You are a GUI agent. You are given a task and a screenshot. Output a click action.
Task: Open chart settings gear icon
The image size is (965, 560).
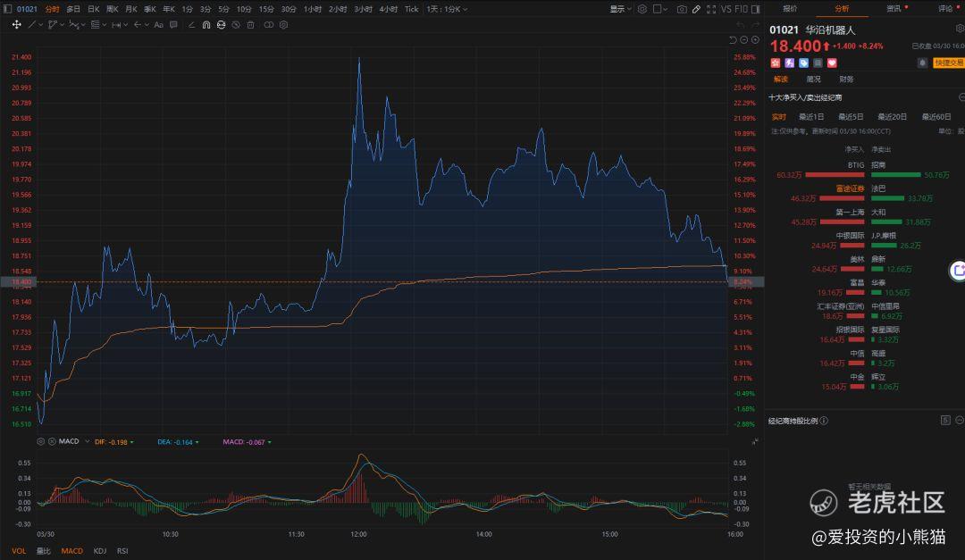(x=642, y=9)
